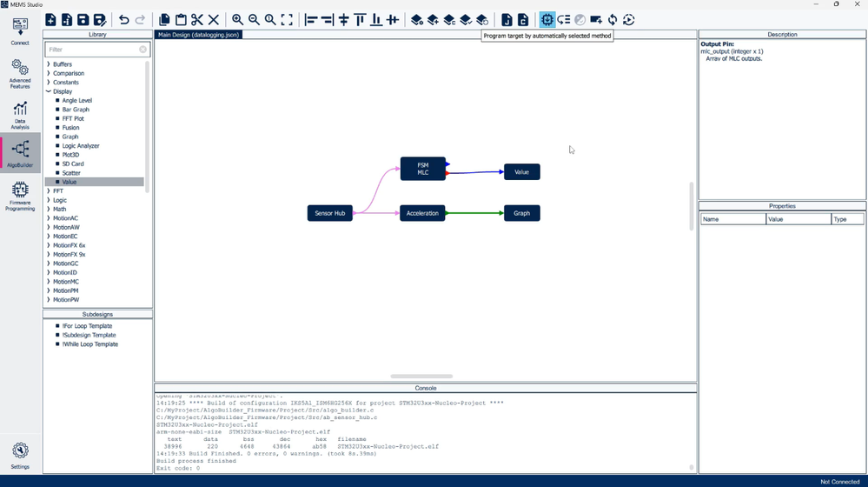
Task: Click the FSM MLC block
Action: [x=423, y=169]
